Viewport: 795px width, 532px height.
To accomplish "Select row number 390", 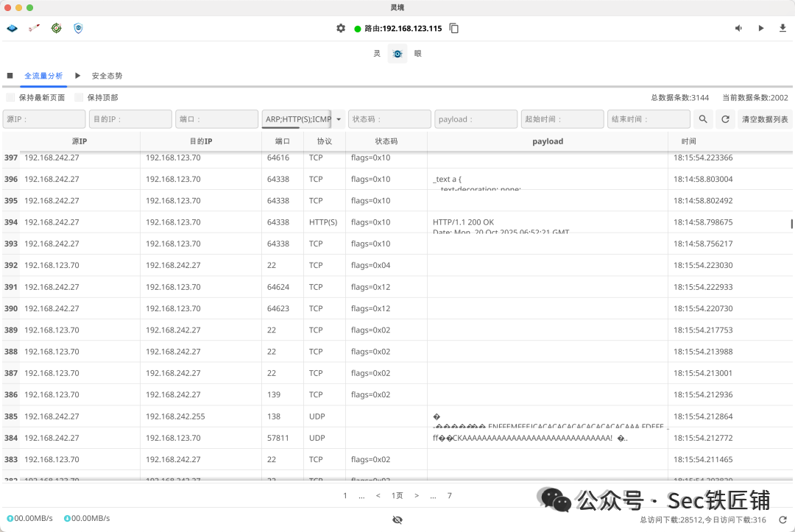I will coord(11,308).
